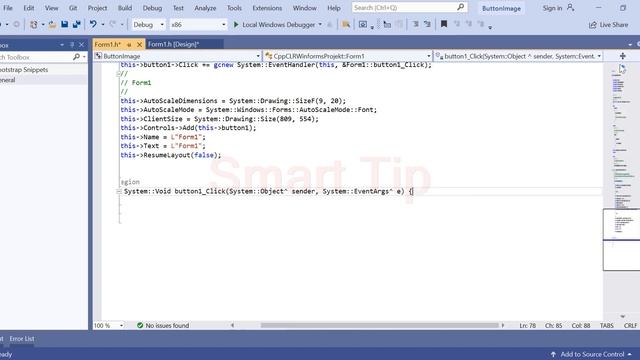Click the Redo arrow icon

point(113,24)
